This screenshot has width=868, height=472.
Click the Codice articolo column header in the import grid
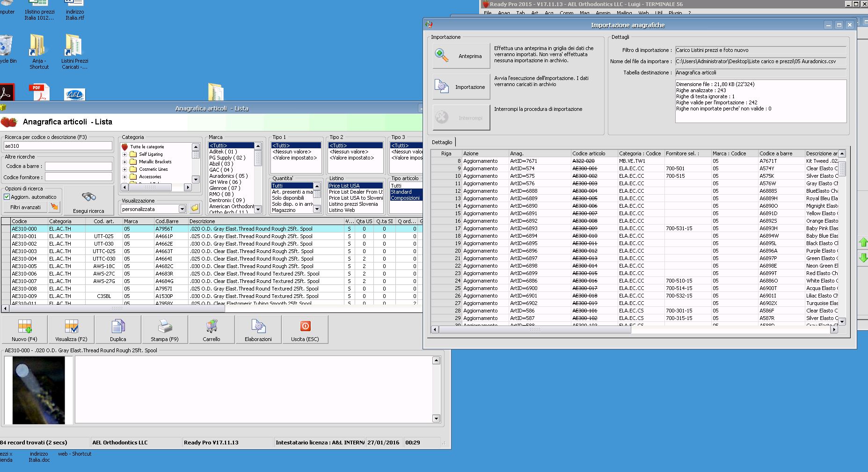pos(594,153)
